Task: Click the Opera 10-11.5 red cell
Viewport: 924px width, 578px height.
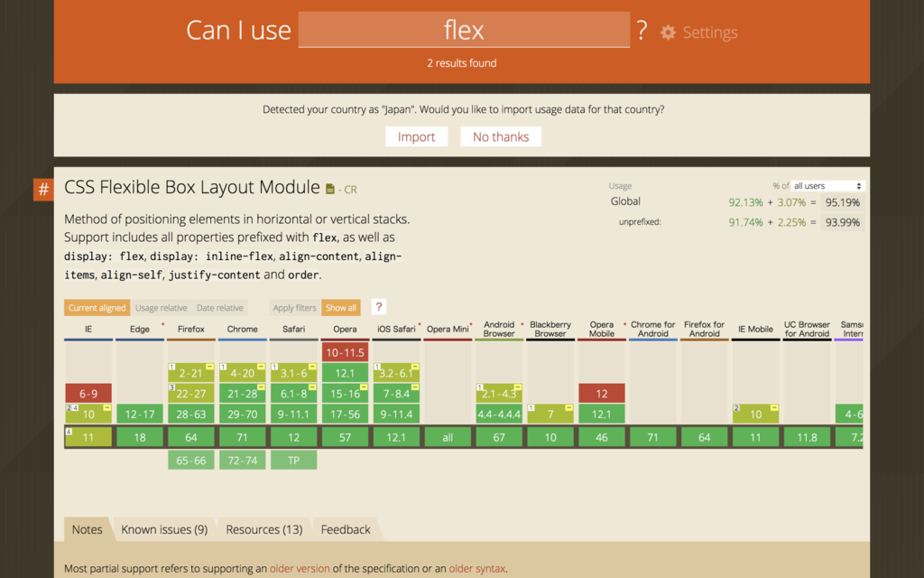Action: [x=346, y=353]
